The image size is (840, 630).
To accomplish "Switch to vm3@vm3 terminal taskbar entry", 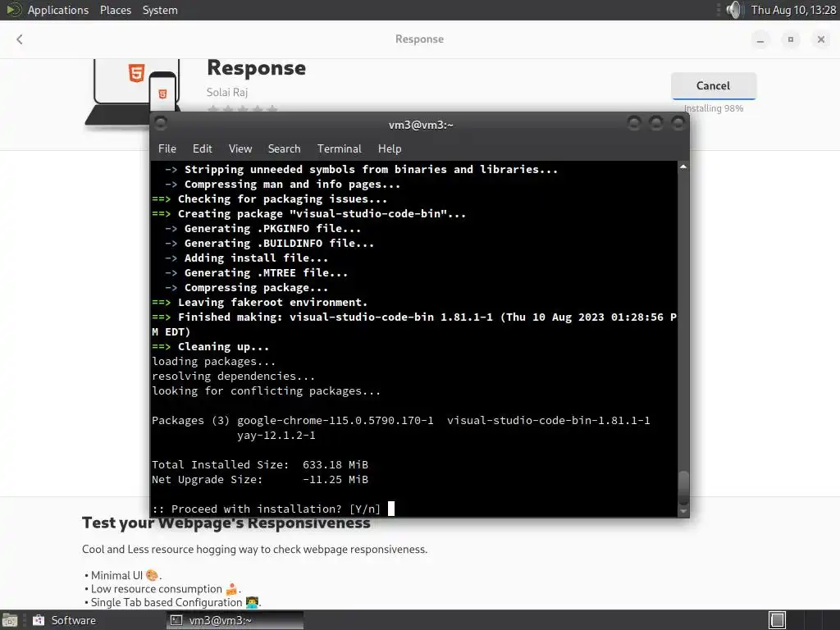I will (235, 620).
